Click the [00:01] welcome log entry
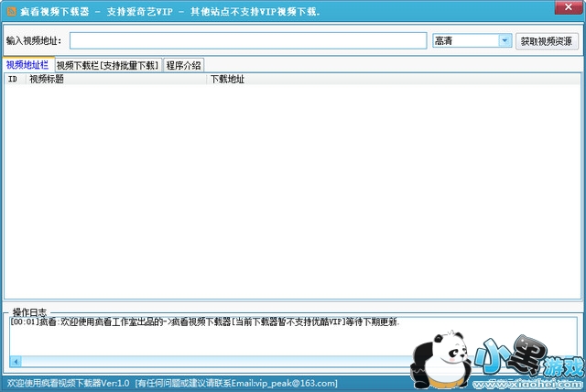 205,321
